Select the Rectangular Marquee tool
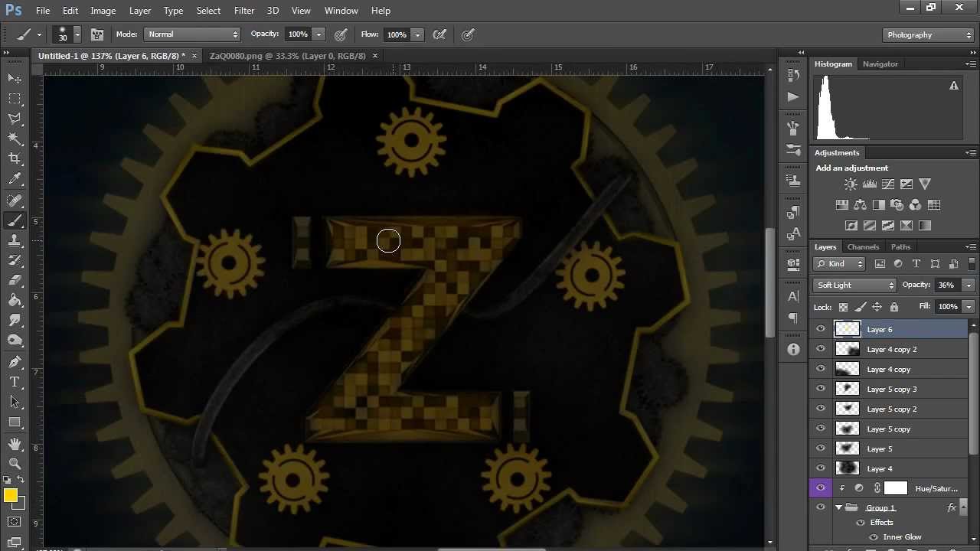The image size is (980, 551). coord(15,99)
